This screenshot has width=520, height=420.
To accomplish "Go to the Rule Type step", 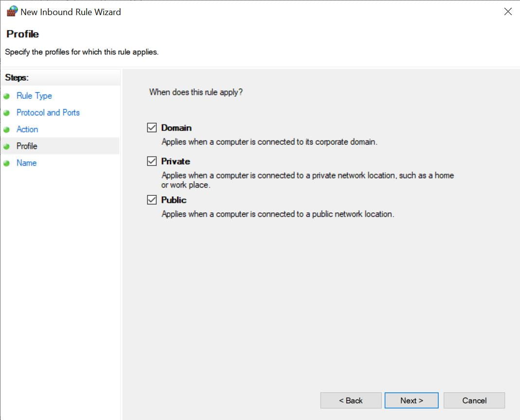I will [34, 96].
